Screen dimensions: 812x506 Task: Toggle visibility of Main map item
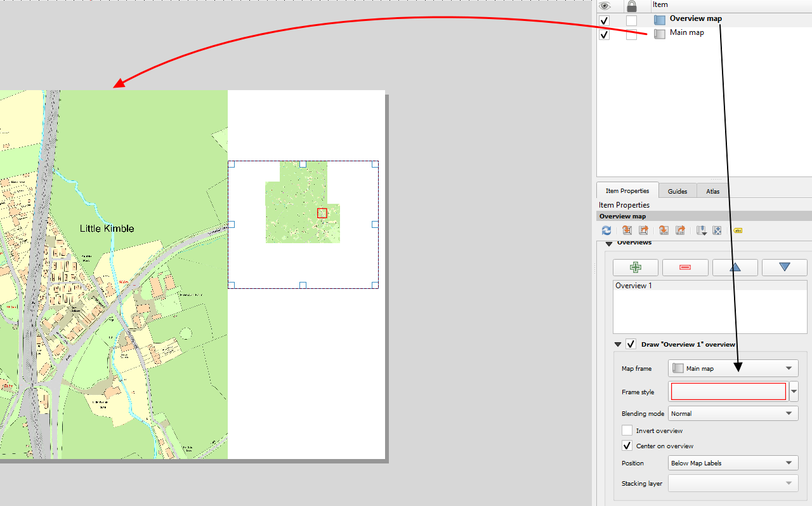click(605, 35)
